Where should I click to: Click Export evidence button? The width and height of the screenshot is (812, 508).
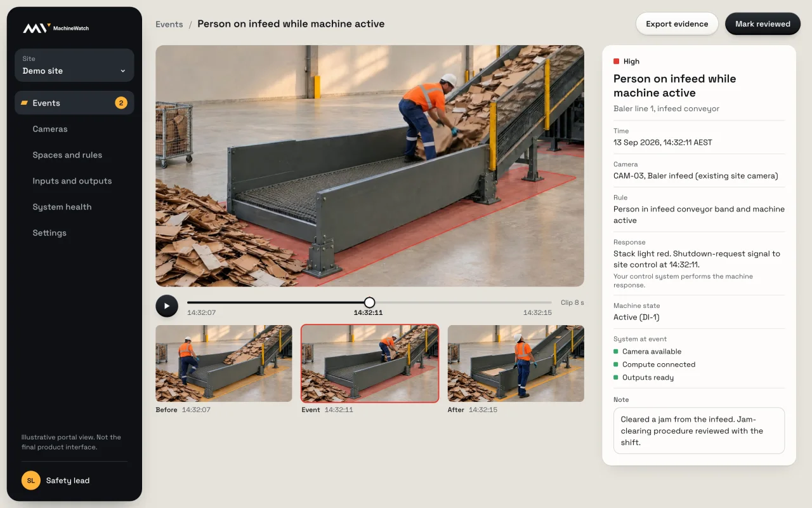click(x=677, y=24)
